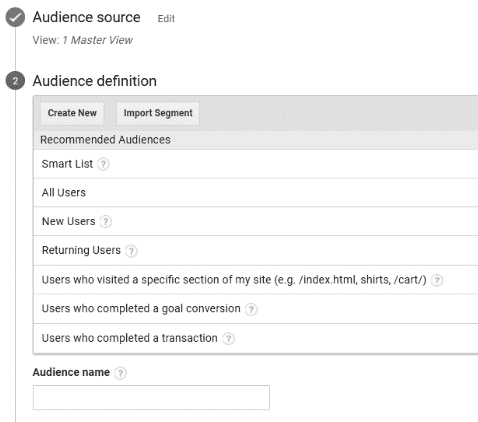
Task: Select the Smart List audience
Action: tap(256, 164)
